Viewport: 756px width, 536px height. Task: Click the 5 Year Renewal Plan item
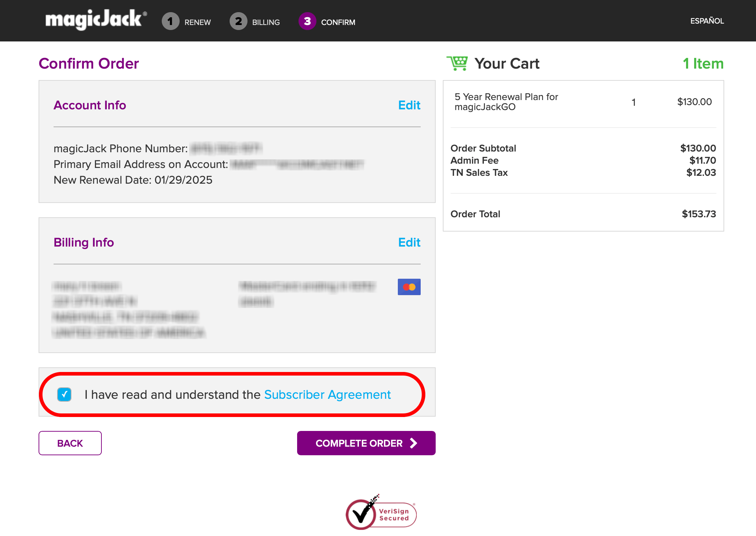[x=506, y=102]
